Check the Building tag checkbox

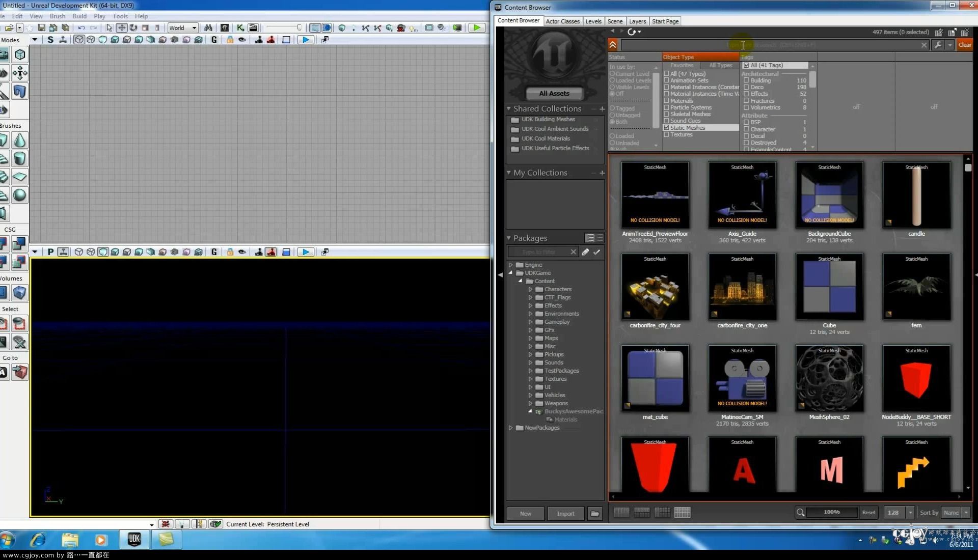pos(746,80)
